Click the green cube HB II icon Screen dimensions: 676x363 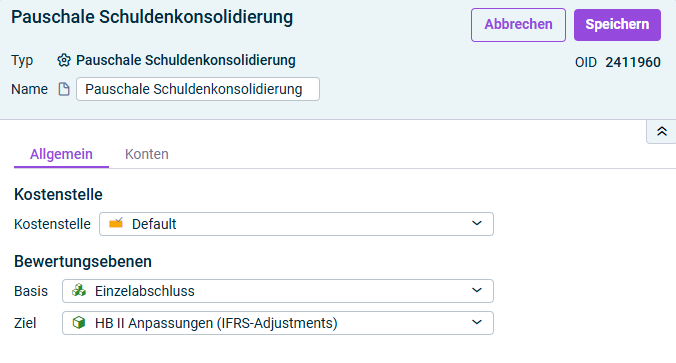79,322
